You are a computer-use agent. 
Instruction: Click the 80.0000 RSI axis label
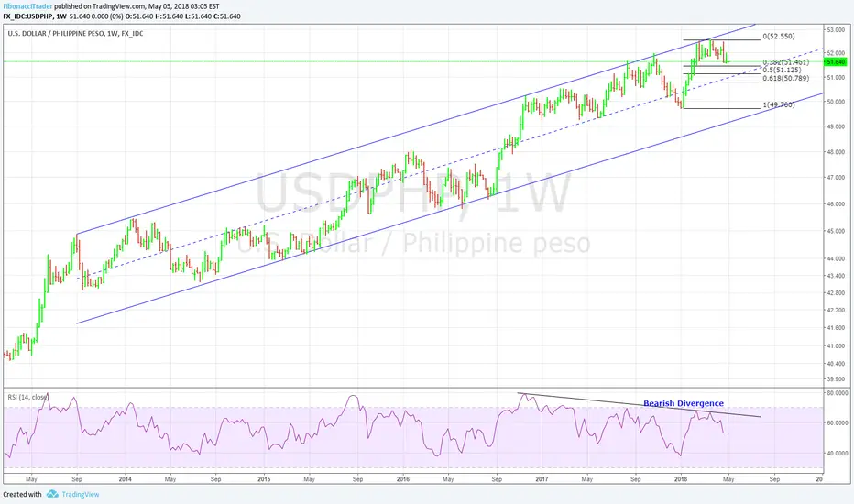coord(838,392)
